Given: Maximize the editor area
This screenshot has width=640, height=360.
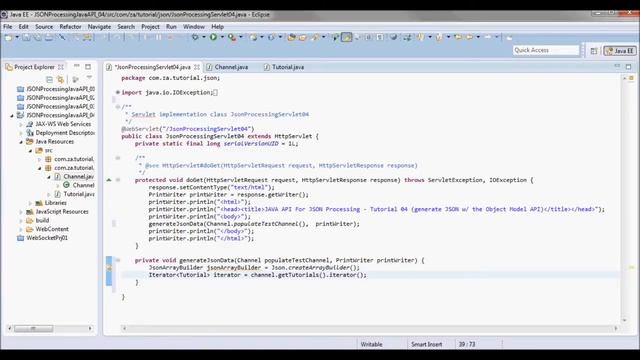Looking at the screenshot, I should [629, 66].
